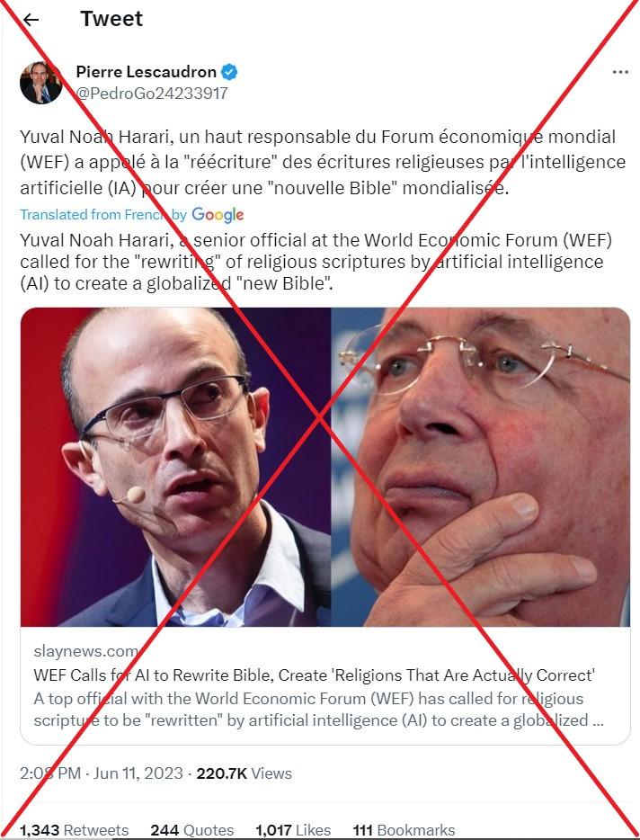The height and width of the screenshot is (840, 640).
Task: View the 220.7K Views count
Action: click(x=244, y=773)
